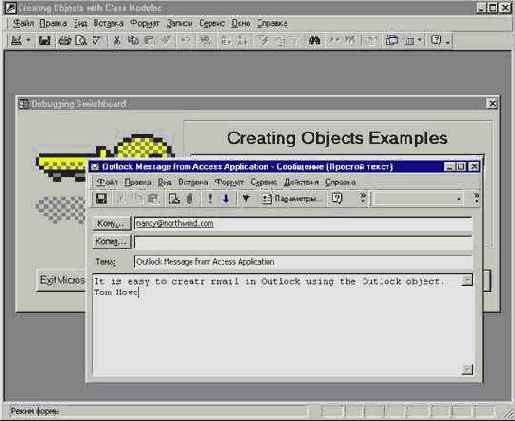Click the Тема subject input field
The width and height of the screenshot is (515, 421).
tap(303, 262)
